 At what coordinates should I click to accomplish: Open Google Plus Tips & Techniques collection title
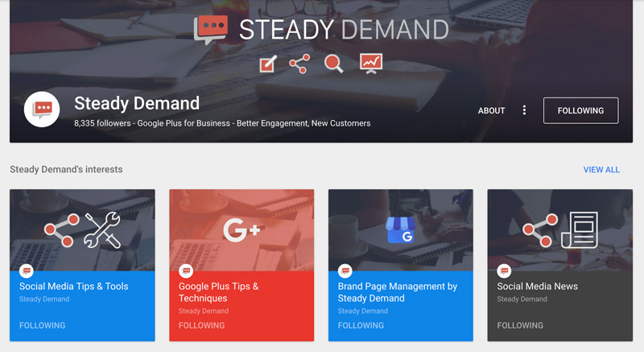pyautogui.click(x=218, y=292)
